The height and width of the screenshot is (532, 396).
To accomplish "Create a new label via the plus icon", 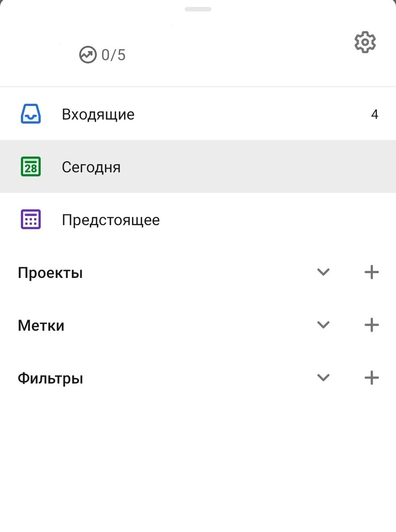I will 371,325.
